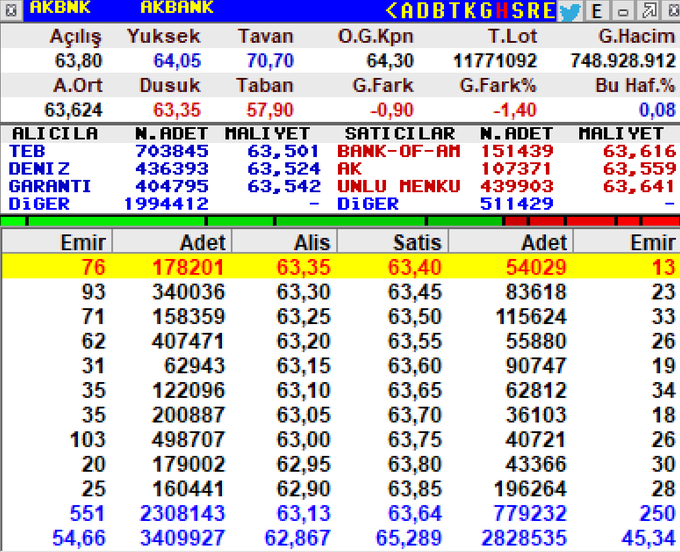Click the A.Ort value 63,624
This screenshot has height=552, width=680.
73,110
